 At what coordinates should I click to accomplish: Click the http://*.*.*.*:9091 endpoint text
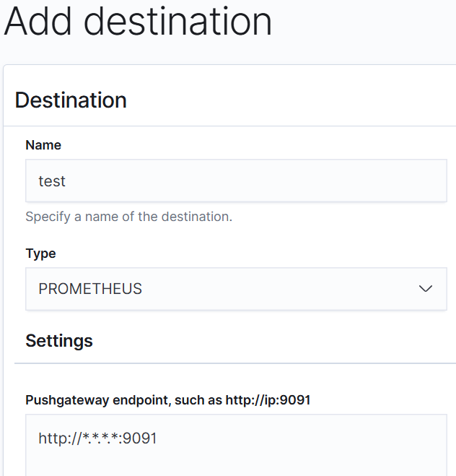pyautogui.click(x=97, y=438)
